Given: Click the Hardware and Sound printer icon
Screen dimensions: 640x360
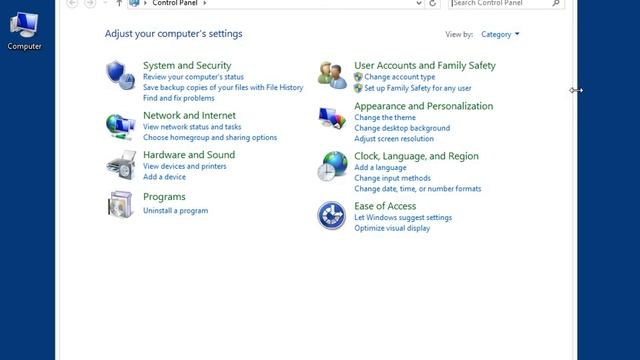Looking at the screenshot, I should pos(121,165).
